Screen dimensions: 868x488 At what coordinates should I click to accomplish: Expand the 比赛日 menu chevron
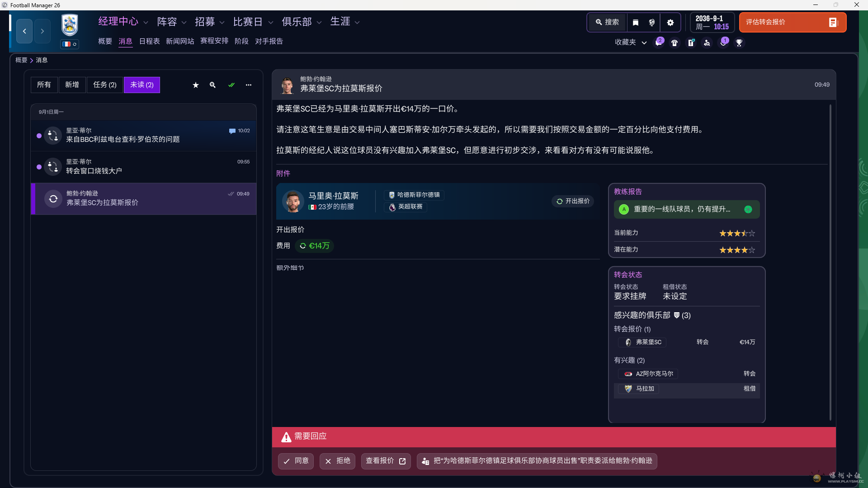271,23
